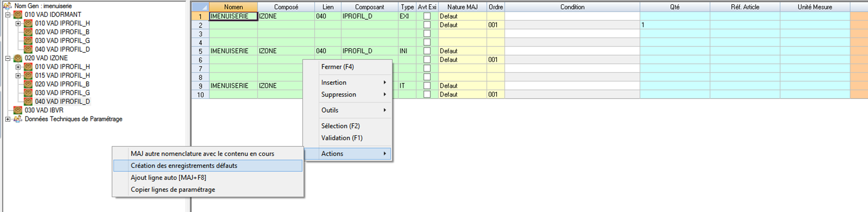Image resolution: width=868 pixels, height=212 pixels.
Task: Select Copier lignes de paramétrage
Action: (173, 190)
